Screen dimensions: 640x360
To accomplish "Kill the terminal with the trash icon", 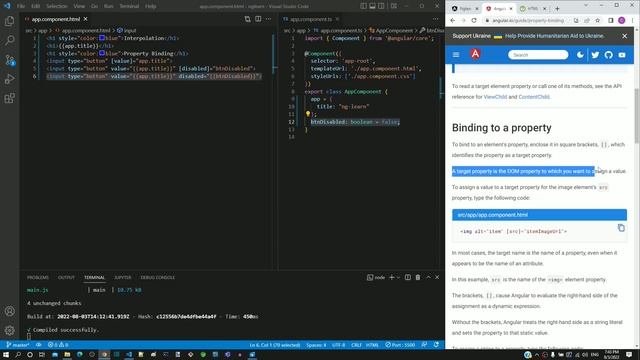I will click(x=418, y=277).
